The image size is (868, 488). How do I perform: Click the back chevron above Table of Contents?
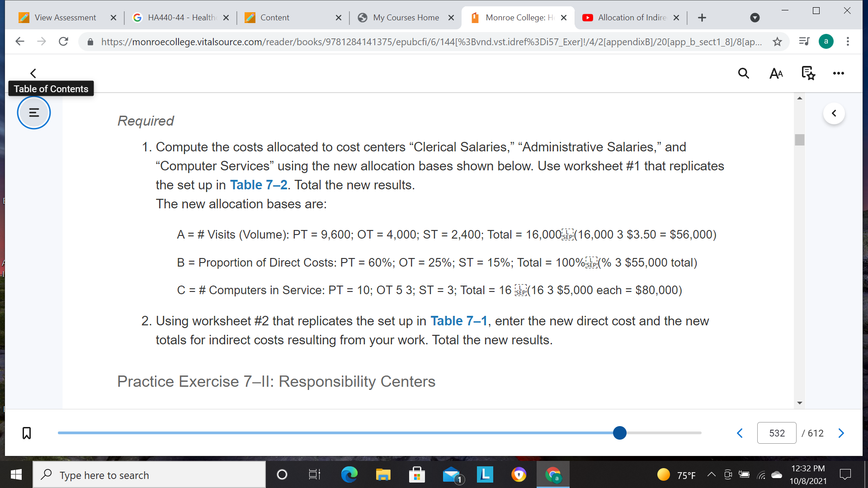[33, 73]
